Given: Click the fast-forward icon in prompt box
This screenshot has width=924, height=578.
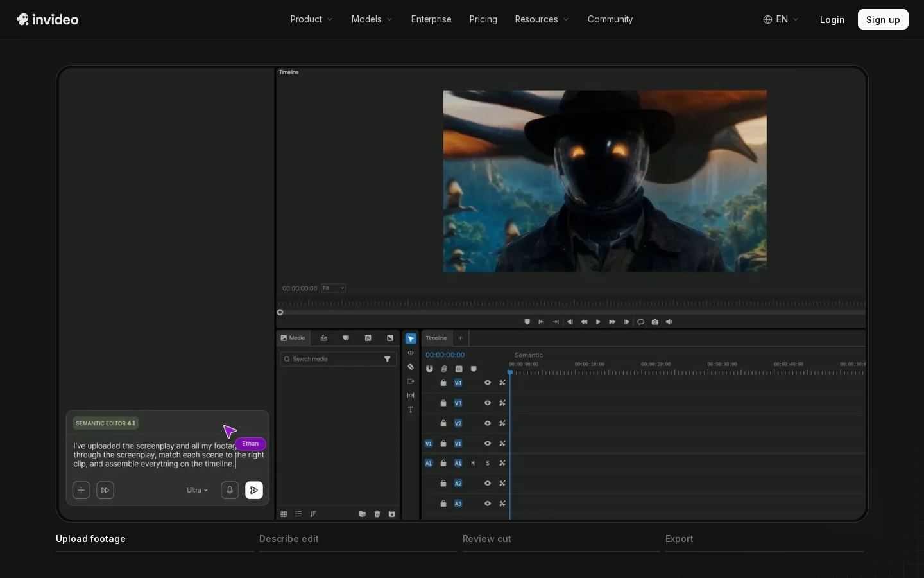Looking at the screenshot, I should coord(105,490).
